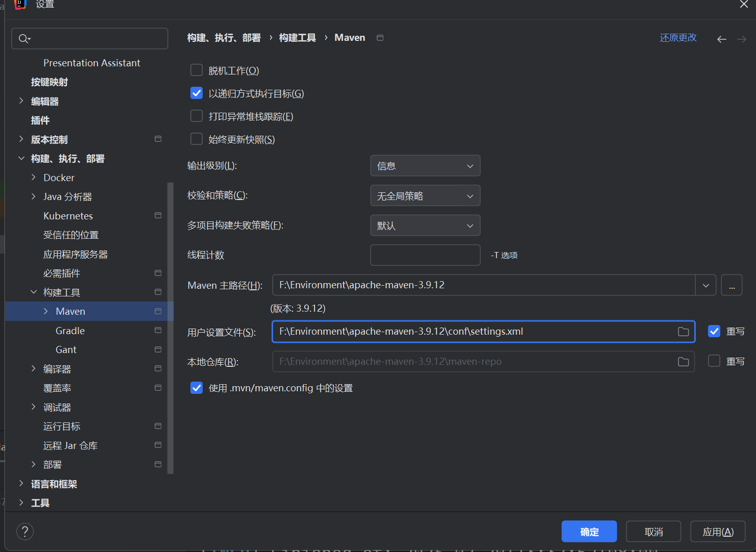The height and width of the screenshot is (552, 756).
Task: Click the IntelliJ logo in title bar
Action: (20, 4)
